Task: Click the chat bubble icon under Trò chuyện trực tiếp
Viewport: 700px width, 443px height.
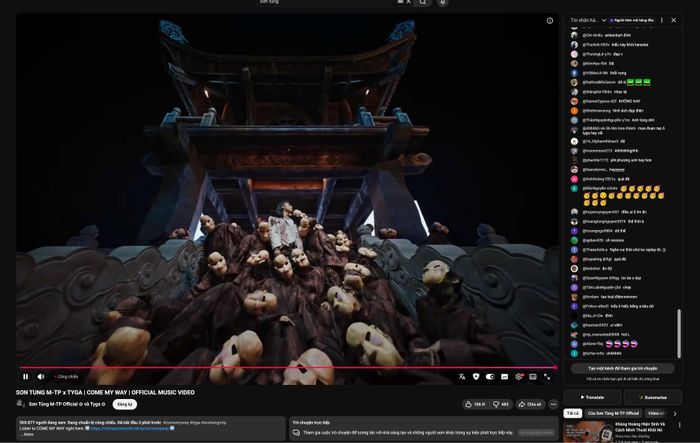Action: (296, 432)
